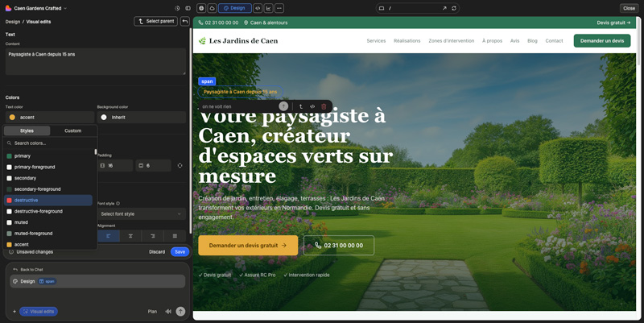Click the Font style info icon
The image size is (644, 323).
point(118,204)
